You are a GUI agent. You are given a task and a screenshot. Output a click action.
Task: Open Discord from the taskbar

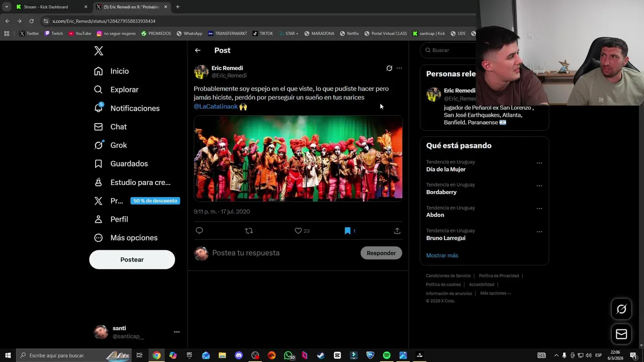(x=238, y=355)
